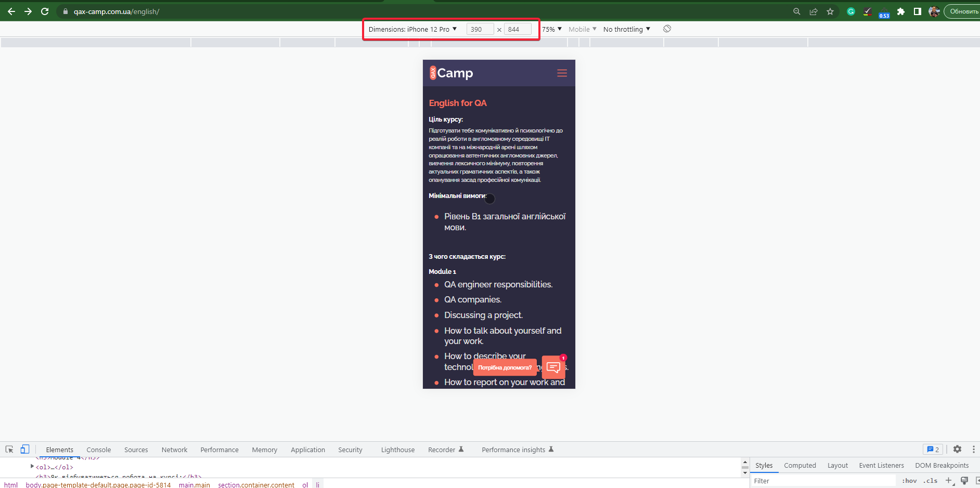Open the browser extensions puzzle menu

coord(901,11)
